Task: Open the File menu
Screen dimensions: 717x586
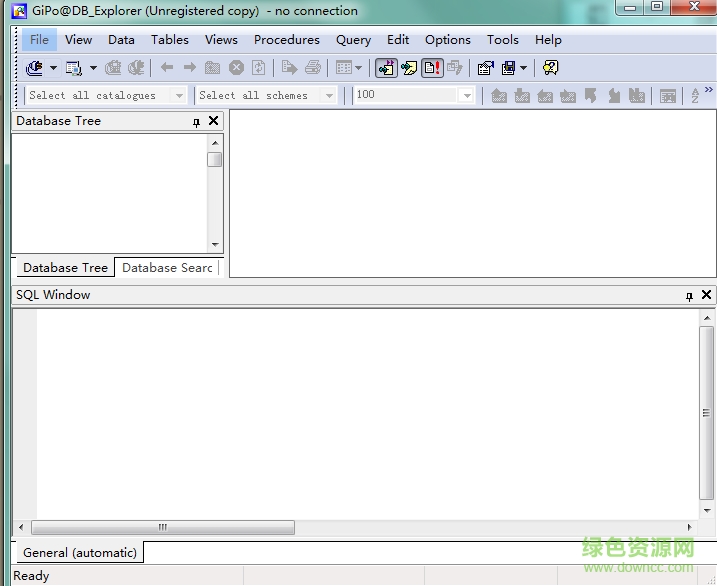Action: [x=39, y=40]
